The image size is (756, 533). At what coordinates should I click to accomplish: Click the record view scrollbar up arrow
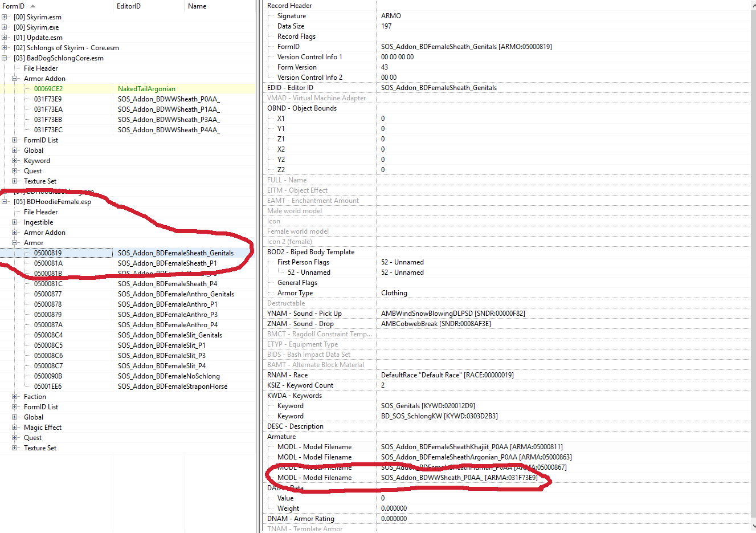click(x=754, y=5)
